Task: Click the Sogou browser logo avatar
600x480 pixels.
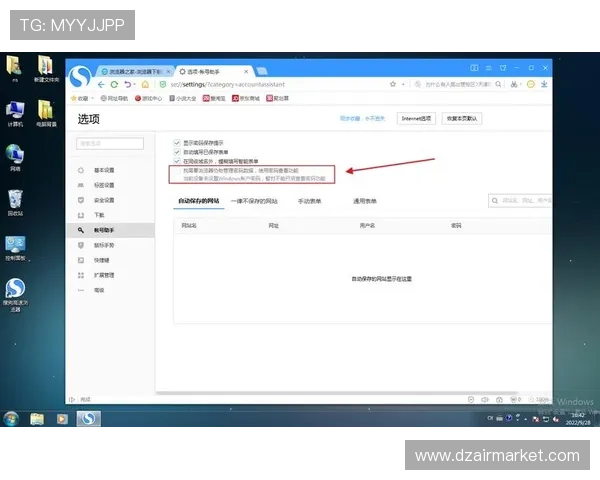Action: point(80,77)
